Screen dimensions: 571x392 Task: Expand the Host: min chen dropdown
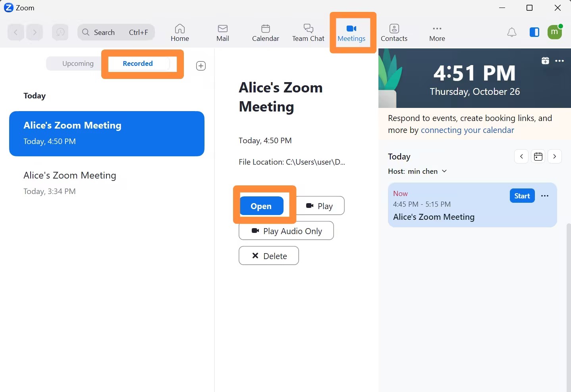(417, 171)
